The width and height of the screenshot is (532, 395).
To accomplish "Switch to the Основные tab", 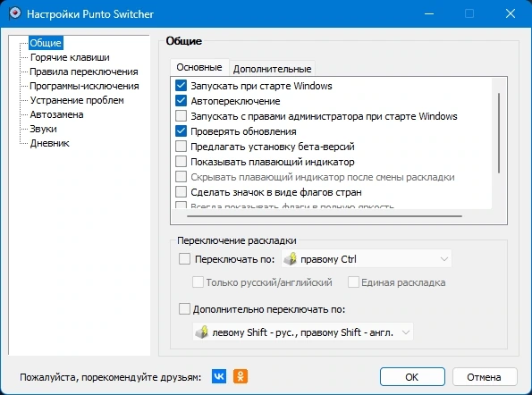I will tap(199, 67).
